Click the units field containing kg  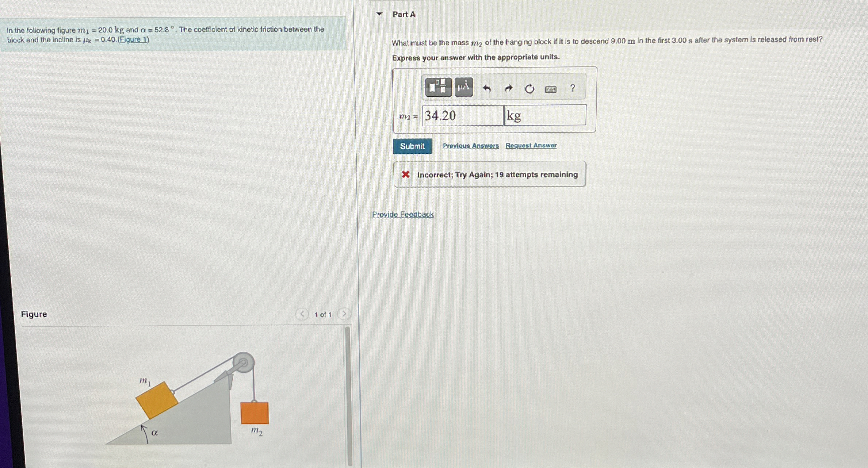545,115
